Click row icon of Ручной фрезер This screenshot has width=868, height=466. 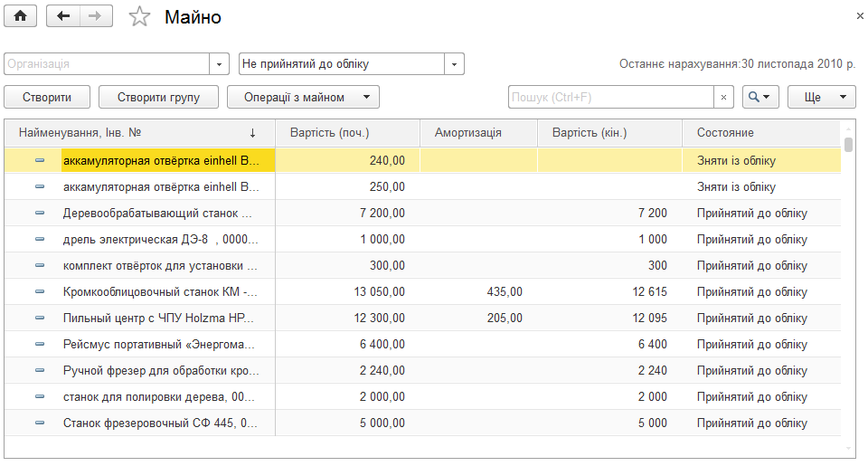click(x=40, y=370)
